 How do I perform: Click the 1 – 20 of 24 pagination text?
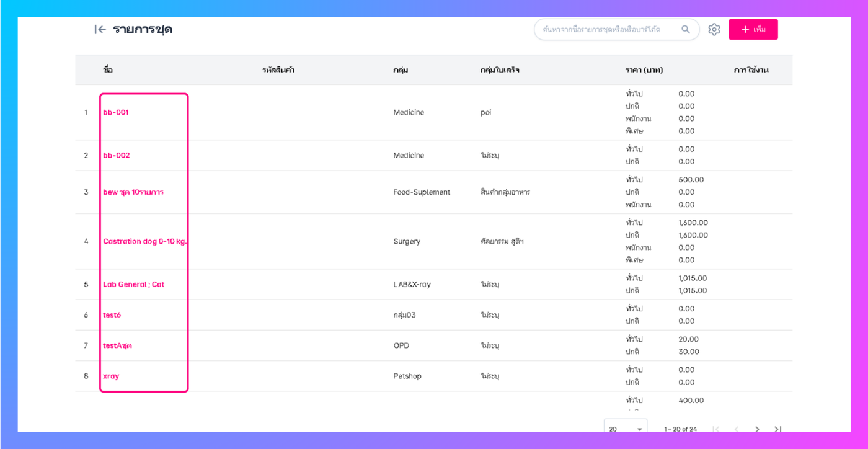(680, 429)
